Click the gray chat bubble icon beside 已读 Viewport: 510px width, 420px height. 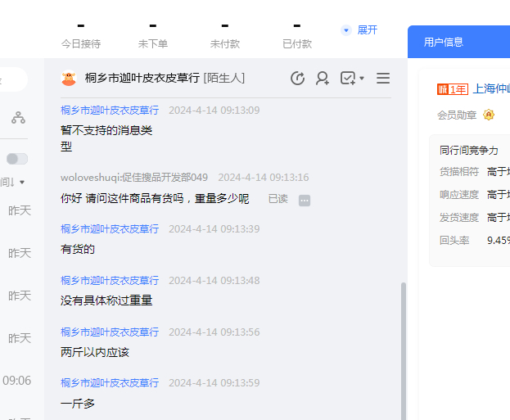[x=305, y=200]
